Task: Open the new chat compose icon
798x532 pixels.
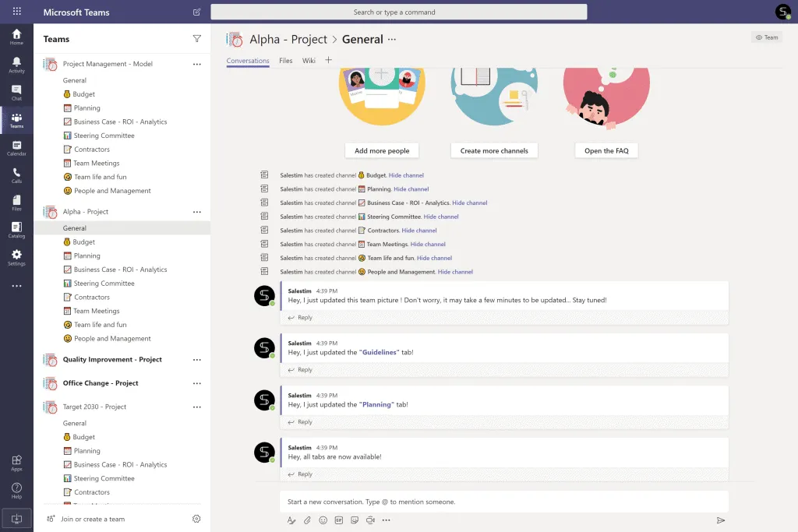Action: [196, 12]
